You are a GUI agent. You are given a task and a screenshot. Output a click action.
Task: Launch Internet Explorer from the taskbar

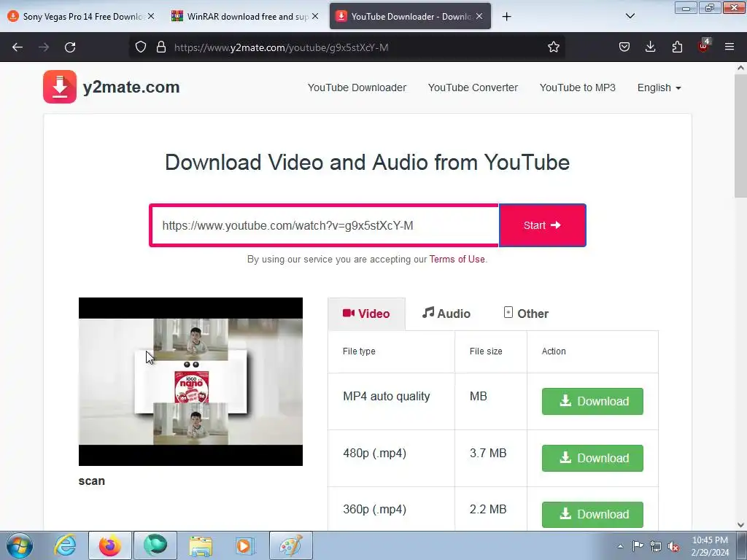65,545
